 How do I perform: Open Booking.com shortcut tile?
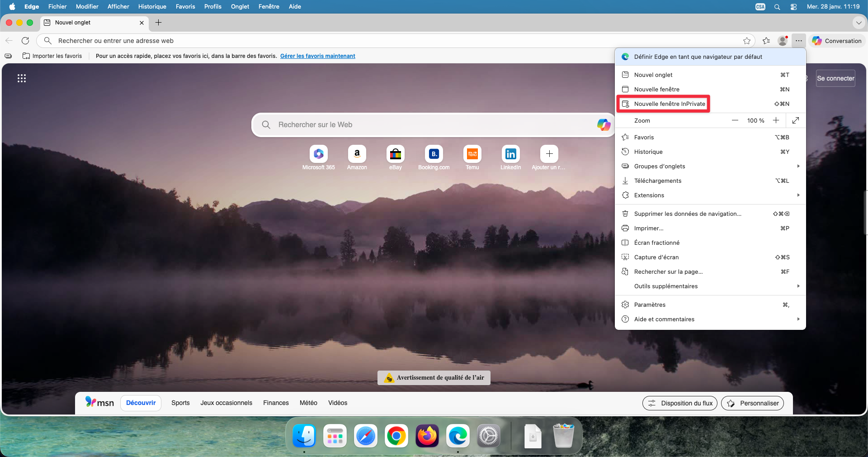[x=434, y=157]
